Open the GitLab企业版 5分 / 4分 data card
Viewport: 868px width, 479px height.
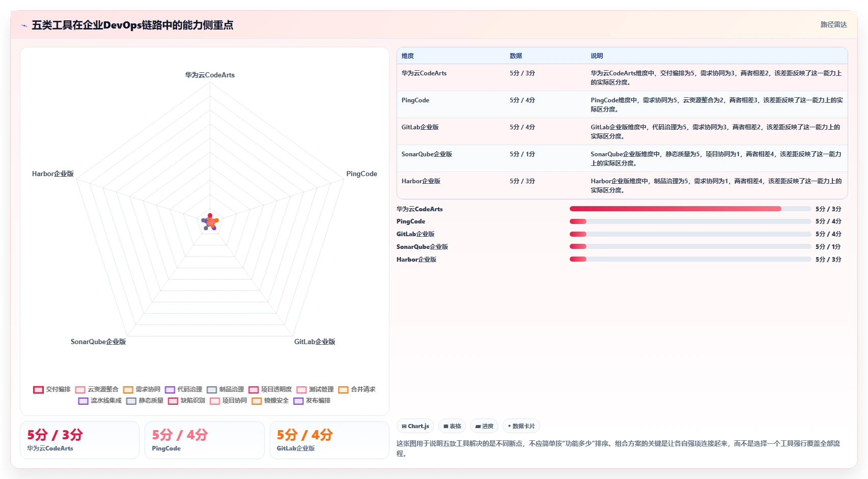(329, 440)
